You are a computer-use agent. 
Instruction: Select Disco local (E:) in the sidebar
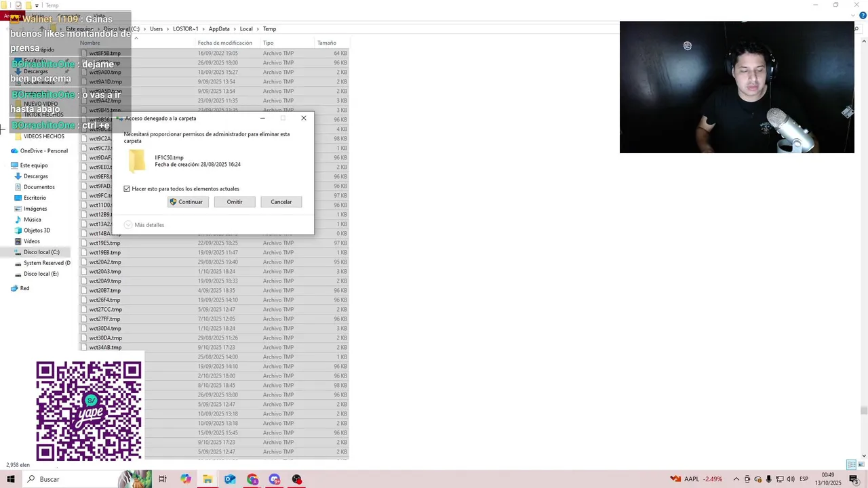point(37,274)
